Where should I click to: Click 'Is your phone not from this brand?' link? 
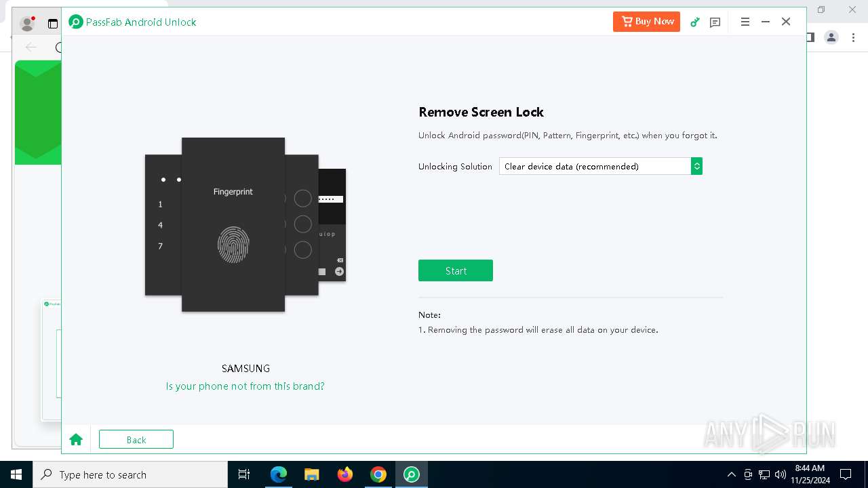245,386
